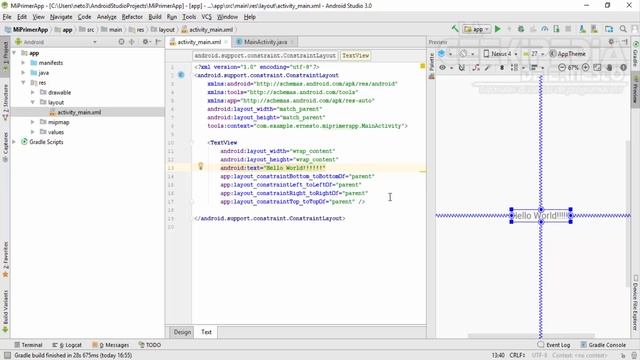640x360 pixels.
Task: Run the app with green play button
Action: [x=498, y=29]
